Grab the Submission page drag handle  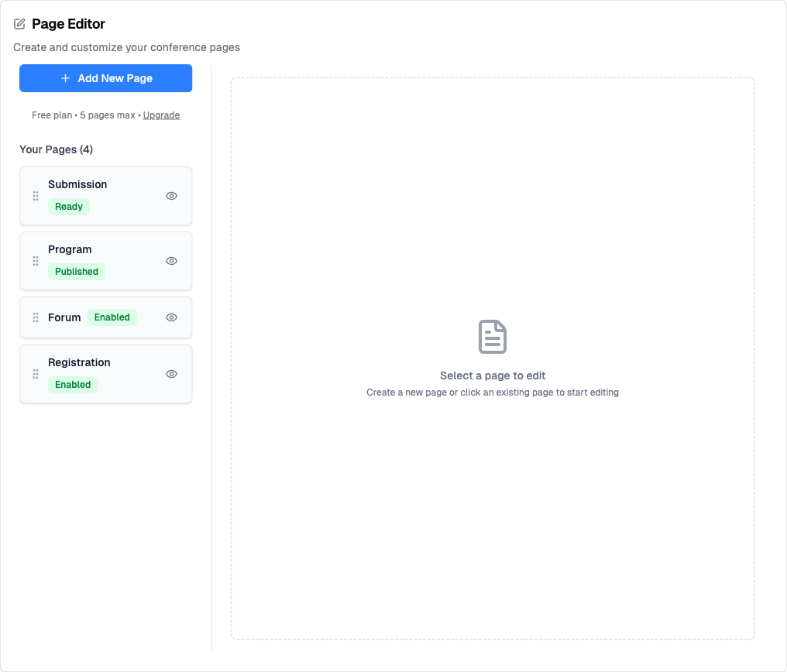point(36,196)
